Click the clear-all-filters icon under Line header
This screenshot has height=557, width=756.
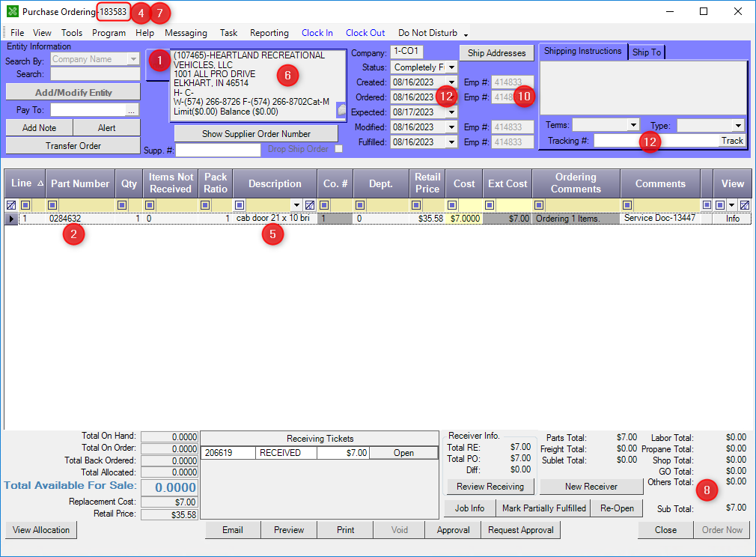(x=11, y=205)
